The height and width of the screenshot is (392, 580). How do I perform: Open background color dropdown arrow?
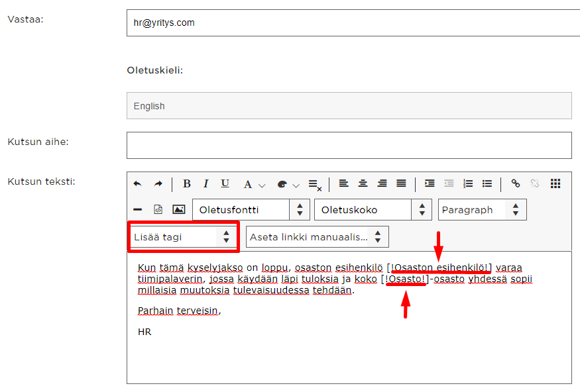pyautogui.click(x=296, y=185)
